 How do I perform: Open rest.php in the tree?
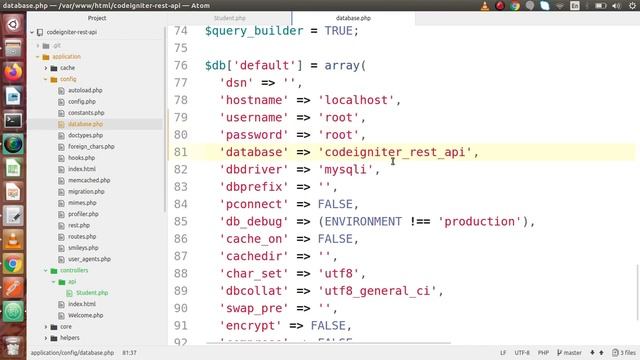[79, 225]
